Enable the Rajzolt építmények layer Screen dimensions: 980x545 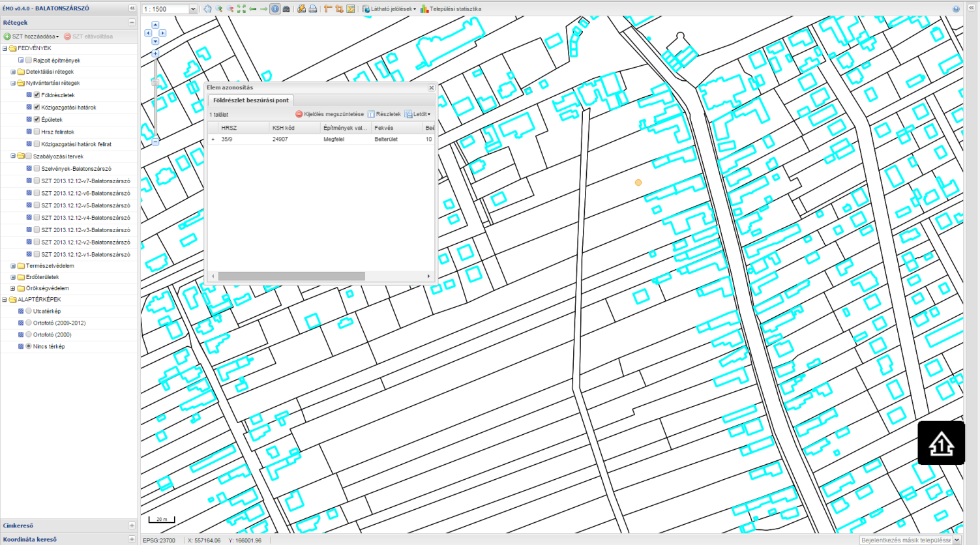(x=29, y=61)
